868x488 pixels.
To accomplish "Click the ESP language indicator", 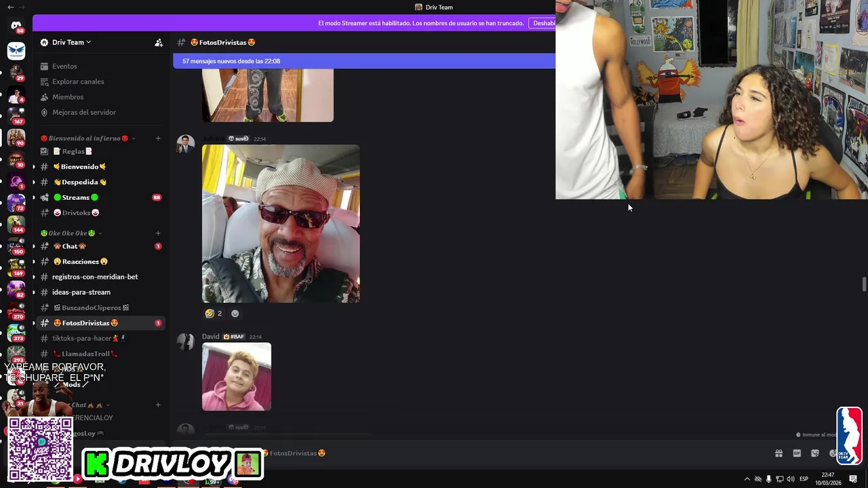I will click(804, 479).
